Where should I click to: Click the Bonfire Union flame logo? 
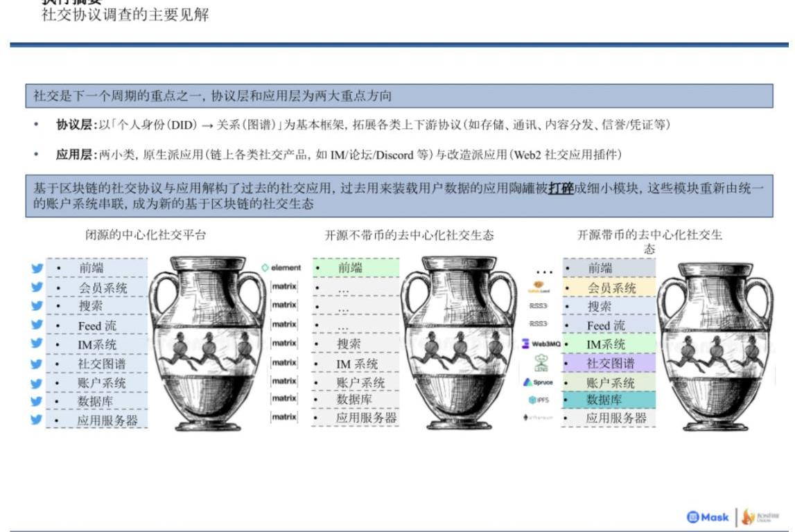(x=760, y=517)
